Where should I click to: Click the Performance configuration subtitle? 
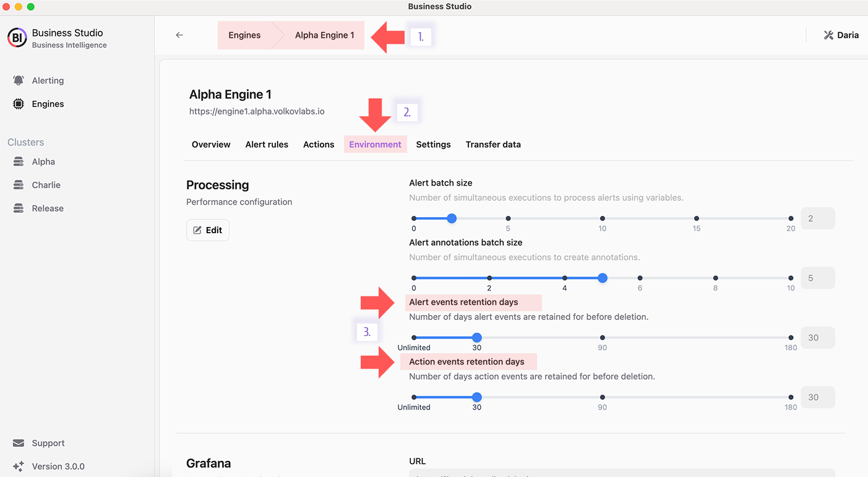click(x=239, y=202)
